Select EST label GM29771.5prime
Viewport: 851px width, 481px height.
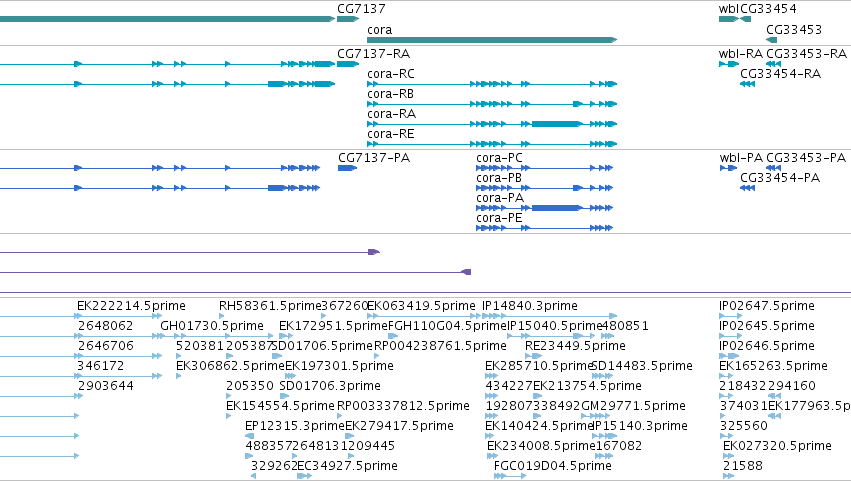(633, 407)
